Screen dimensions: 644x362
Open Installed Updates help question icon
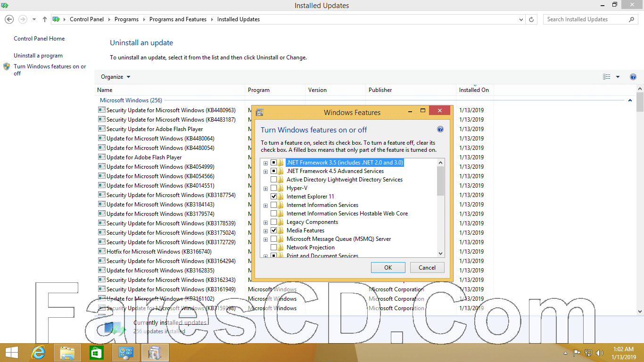[633, 77]
